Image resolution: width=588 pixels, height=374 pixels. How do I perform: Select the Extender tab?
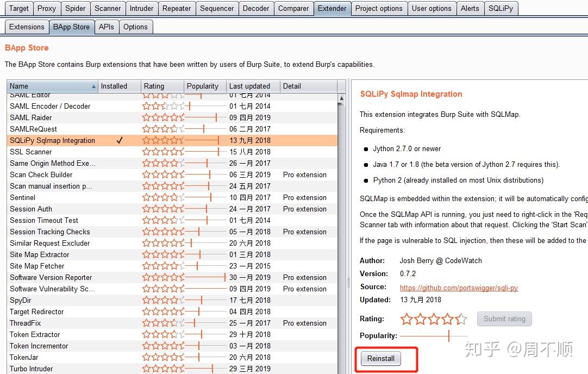coord(332,8)
